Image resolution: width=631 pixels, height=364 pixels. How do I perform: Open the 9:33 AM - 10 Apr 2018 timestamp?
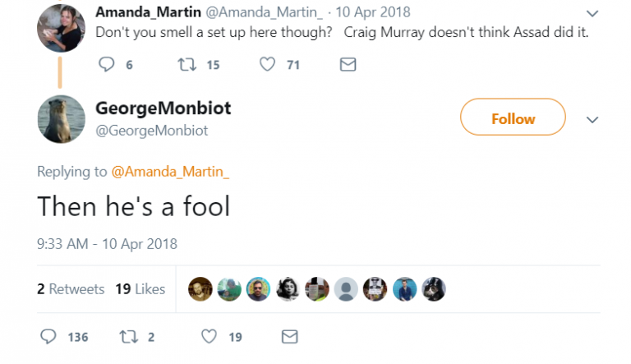(107, 243)
